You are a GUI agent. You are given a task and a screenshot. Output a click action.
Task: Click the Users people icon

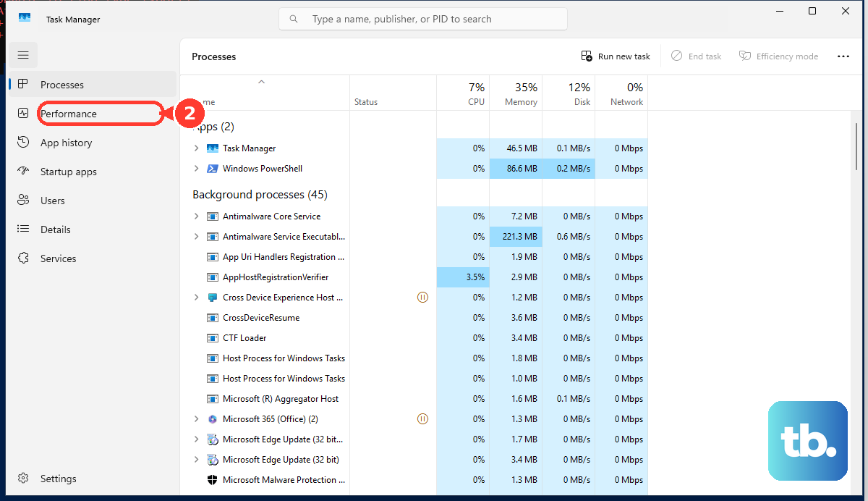(23, 201)
